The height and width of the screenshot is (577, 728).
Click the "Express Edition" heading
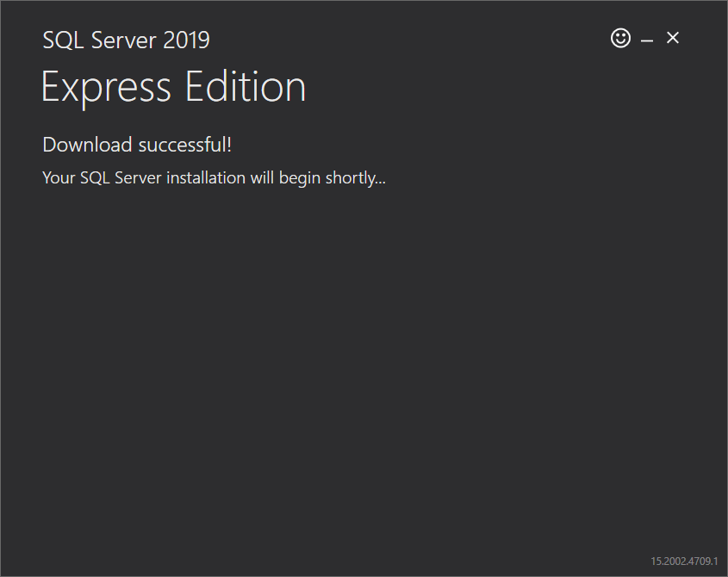tap(173, 87)
